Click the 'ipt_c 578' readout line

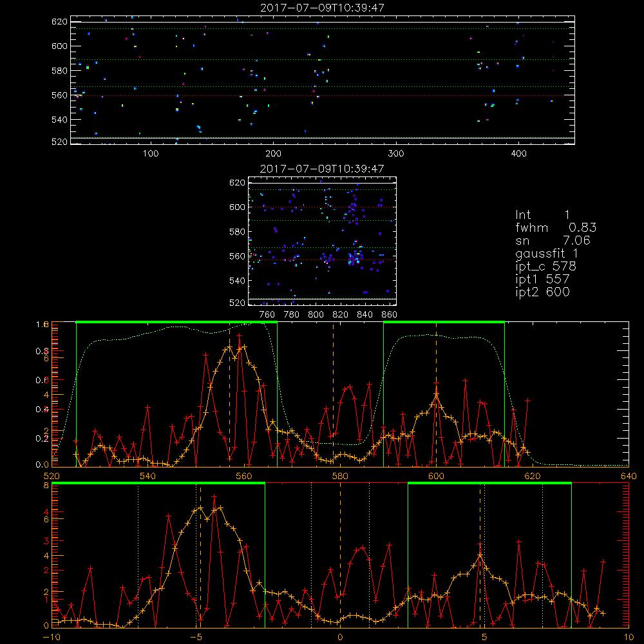coord(546,267)
